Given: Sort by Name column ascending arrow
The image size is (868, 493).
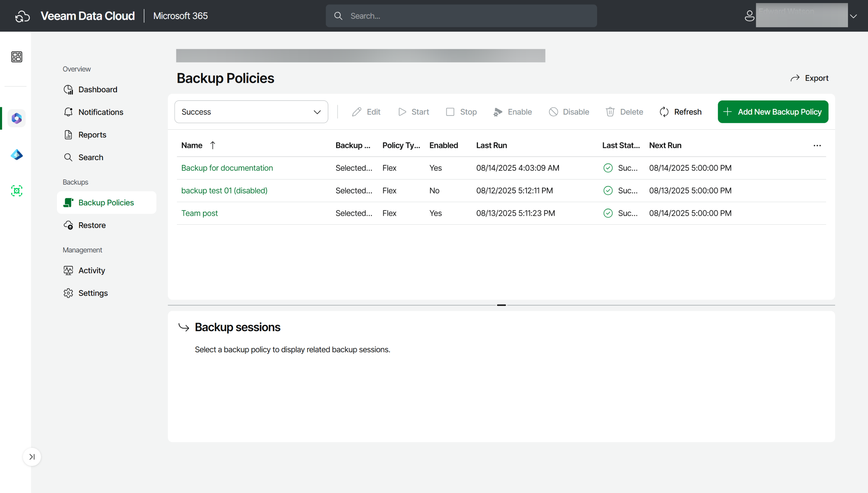Looking at the screenshot, I should pos(213,146).
